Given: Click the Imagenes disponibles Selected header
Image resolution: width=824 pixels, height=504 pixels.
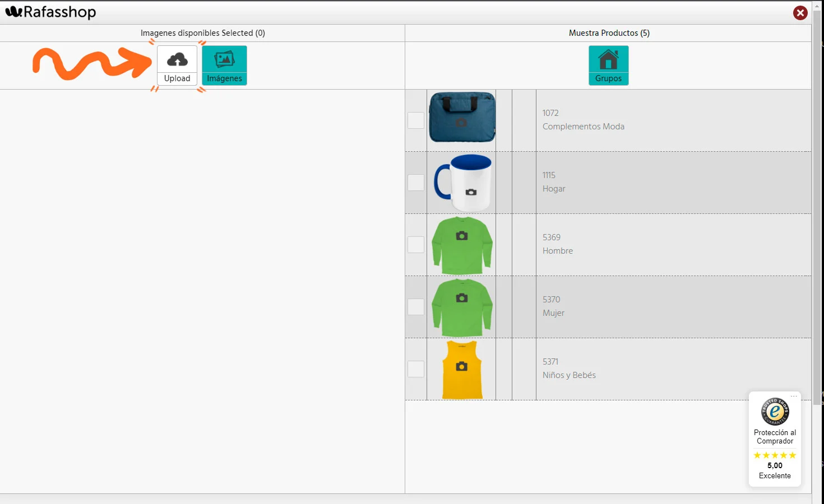Looking at the screenshot, I should pyautogui.click(x=202, y=33).
